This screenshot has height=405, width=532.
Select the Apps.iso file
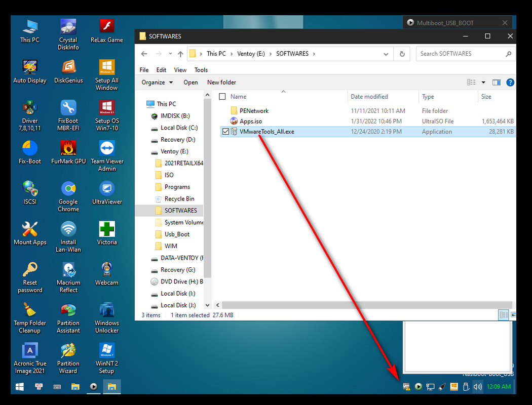[x=251, y=121]
